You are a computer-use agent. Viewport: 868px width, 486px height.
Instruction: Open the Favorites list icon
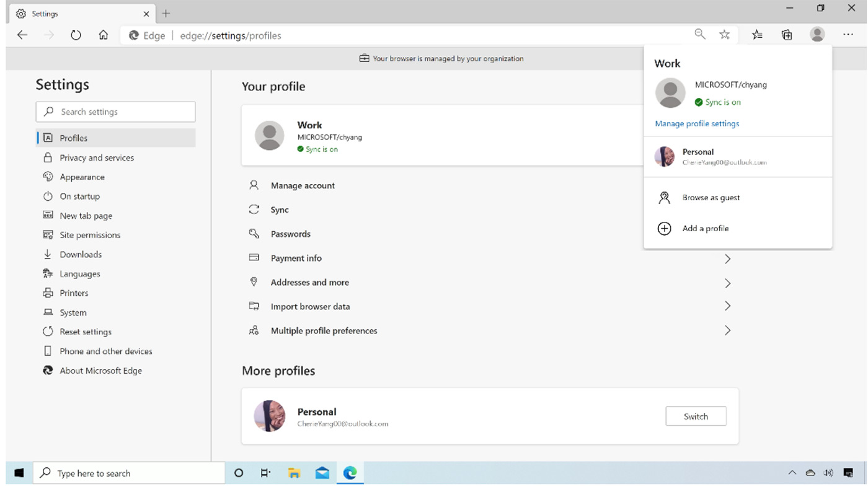coord(757,35)
